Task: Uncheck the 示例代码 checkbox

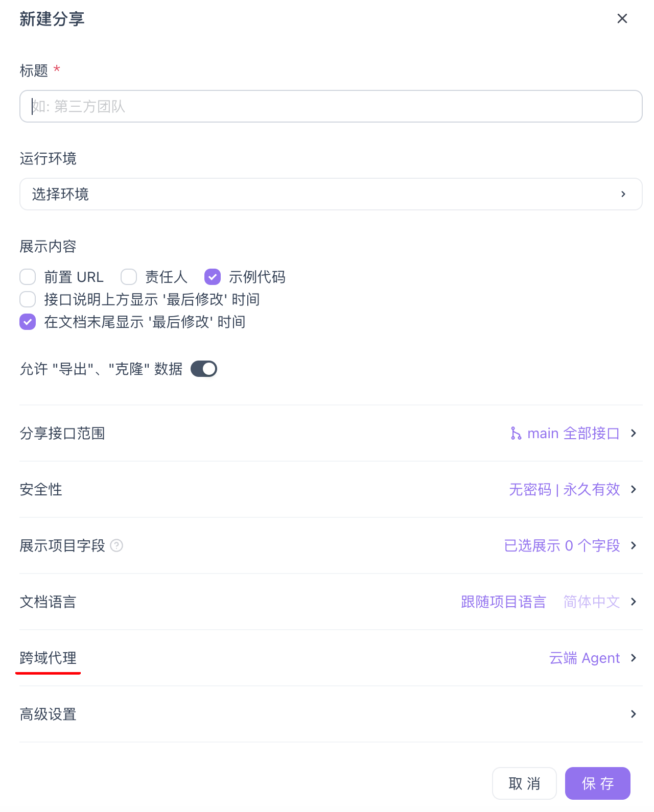Action: 212,277
